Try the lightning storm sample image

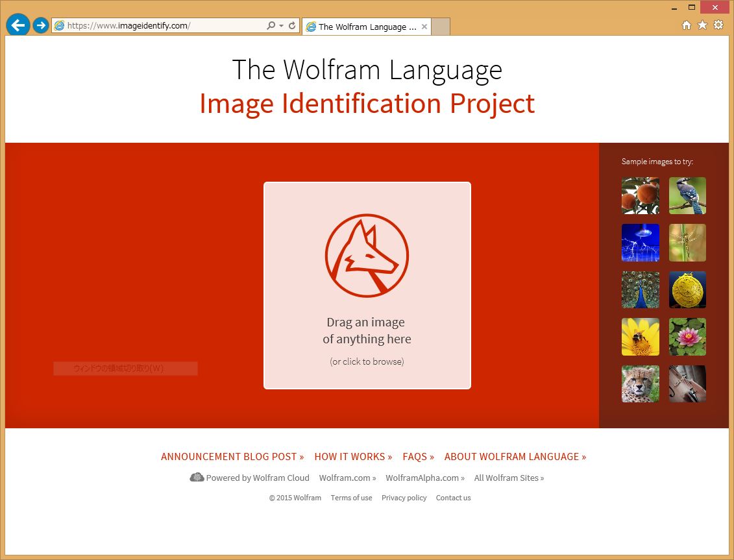(x=641, y=243)
